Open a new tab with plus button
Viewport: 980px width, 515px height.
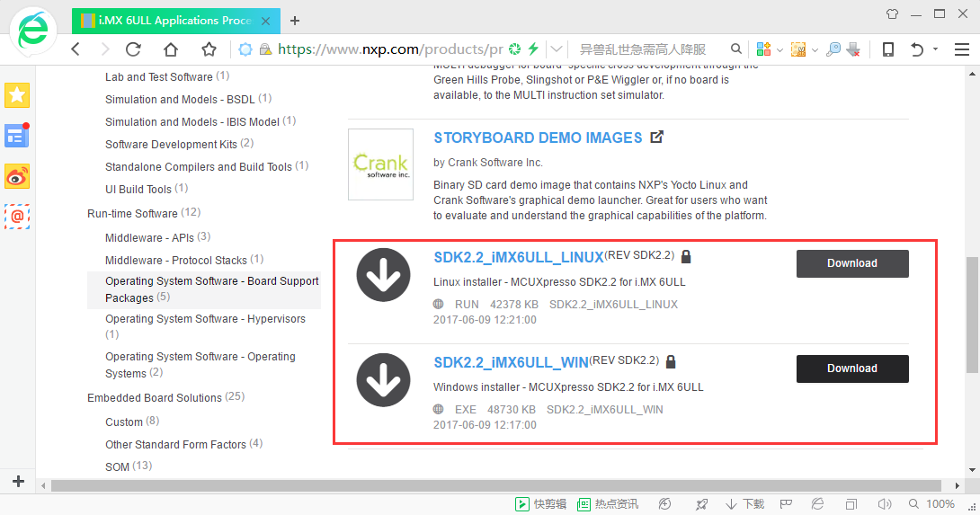(x=295, y=21)
